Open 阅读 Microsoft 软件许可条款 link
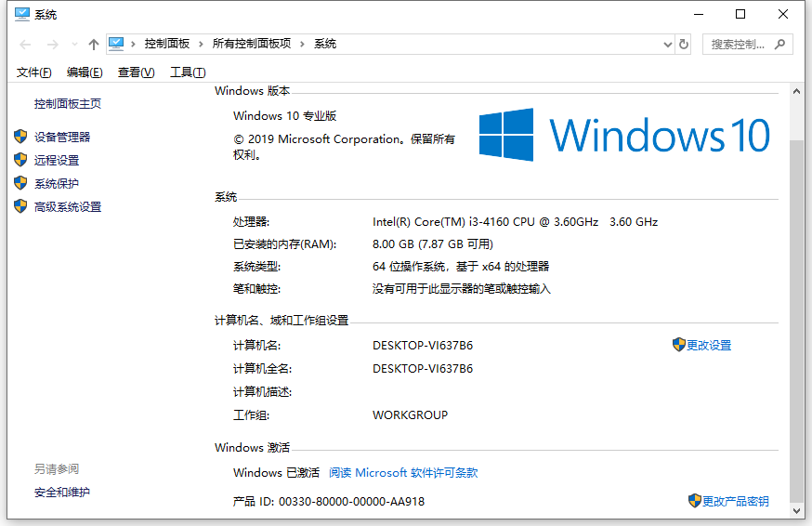Viewport: 812px width, 526px height. 403,473
